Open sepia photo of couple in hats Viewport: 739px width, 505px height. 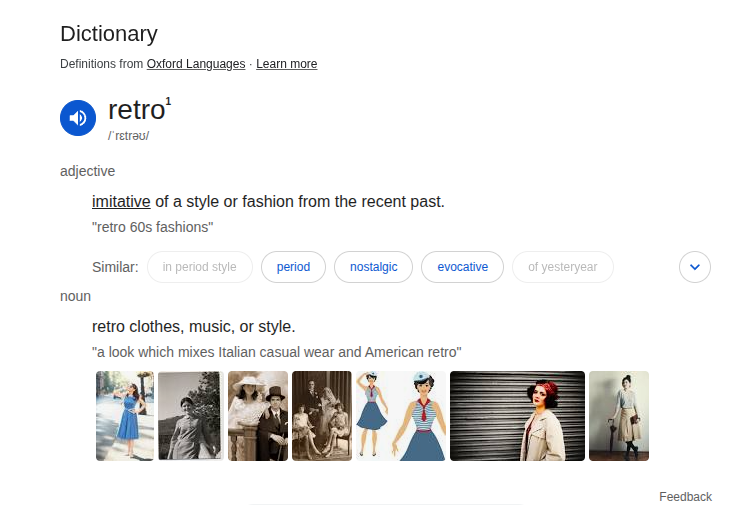pyautogui.click(x=258, y=416)
